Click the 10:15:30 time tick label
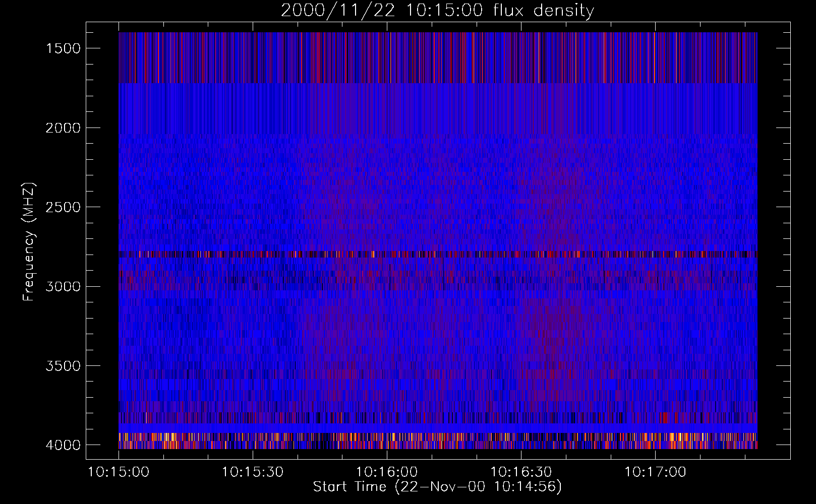Image resolution: width=816 pixels, height=504 pixels. [253, 472]
